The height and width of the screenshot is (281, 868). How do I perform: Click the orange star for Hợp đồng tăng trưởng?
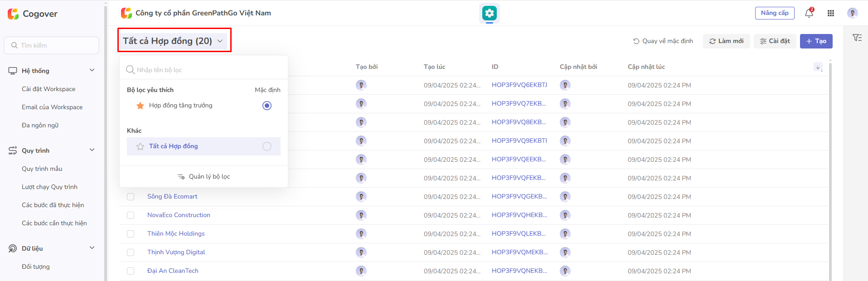point(140,106)
